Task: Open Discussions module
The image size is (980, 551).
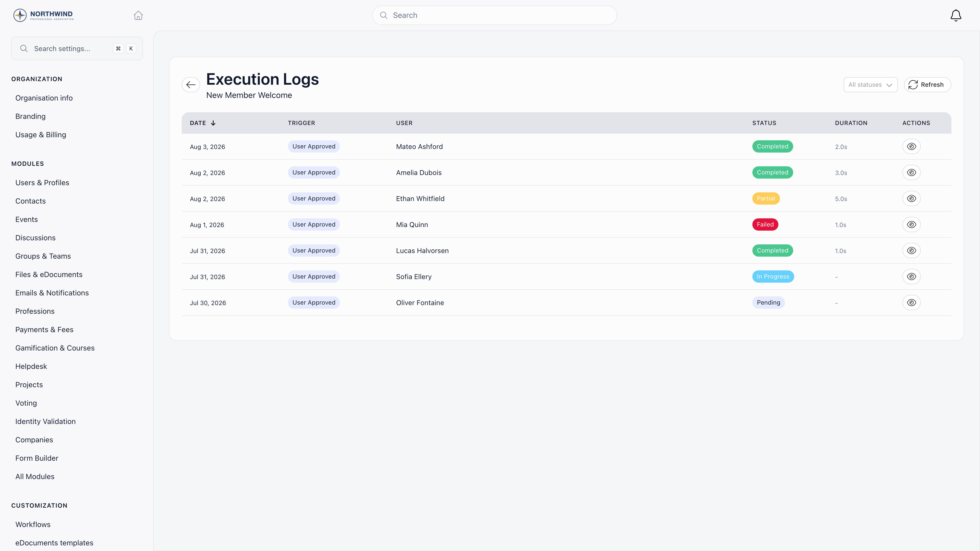Action: [x=35, y=238]
